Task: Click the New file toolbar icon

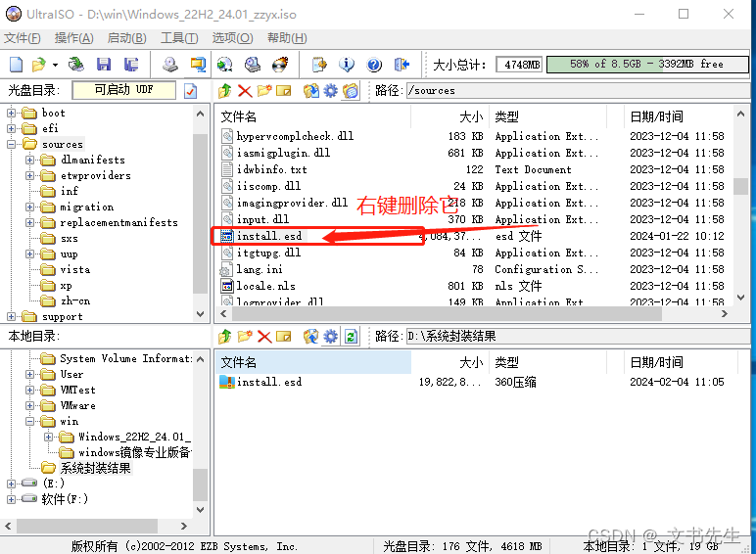Action: (x=17, y=64)
